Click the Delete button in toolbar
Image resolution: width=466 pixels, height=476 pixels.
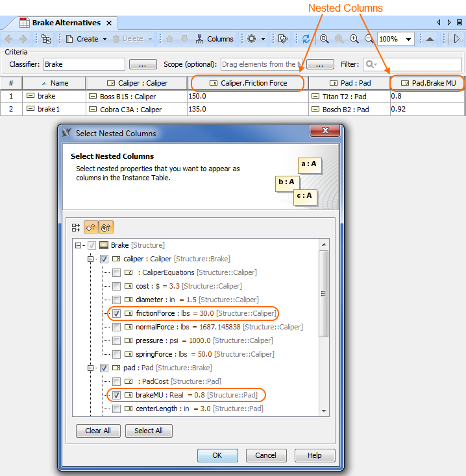coord(128,39)
